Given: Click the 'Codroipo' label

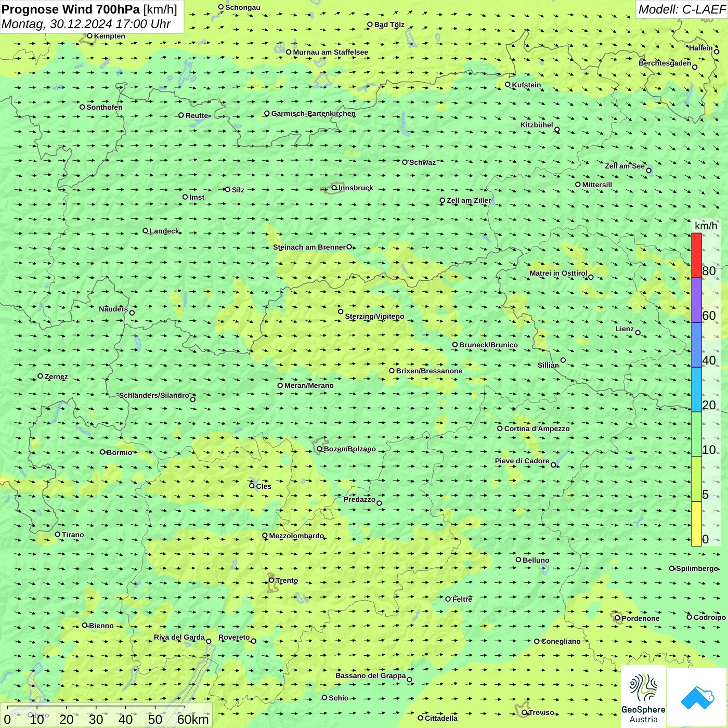Looking at the screenshot, I should point(710,617).
